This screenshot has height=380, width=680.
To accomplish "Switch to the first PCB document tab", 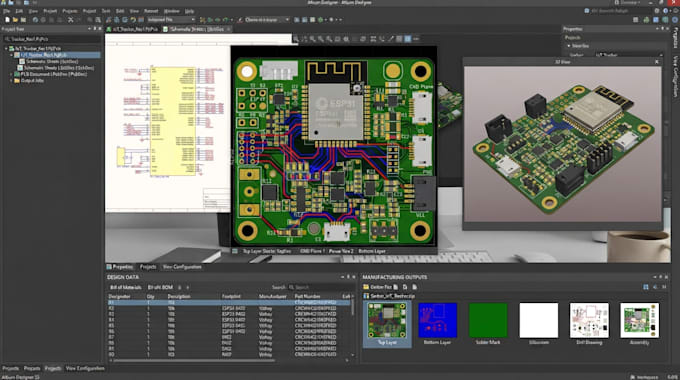I will [x=132, y=29].
